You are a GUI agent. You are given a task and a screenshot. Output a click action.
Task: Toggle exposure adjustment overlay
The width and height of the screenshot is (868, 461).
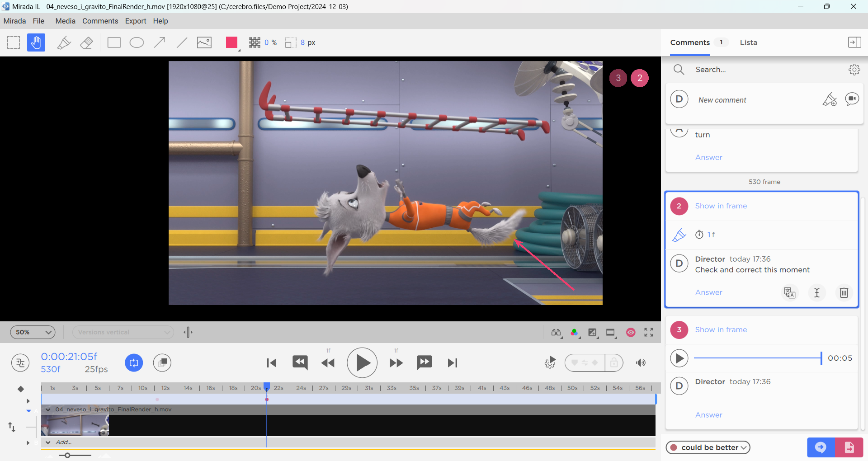tap(592, 333)
